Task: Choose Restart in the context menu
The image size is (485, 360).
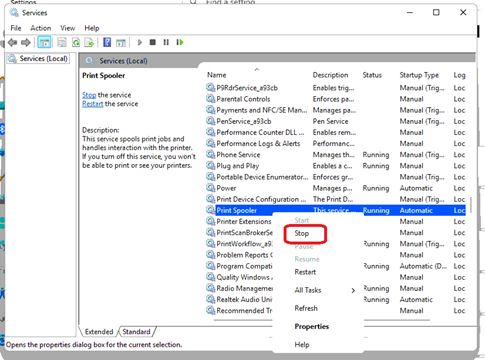Action: pos(305,272)
